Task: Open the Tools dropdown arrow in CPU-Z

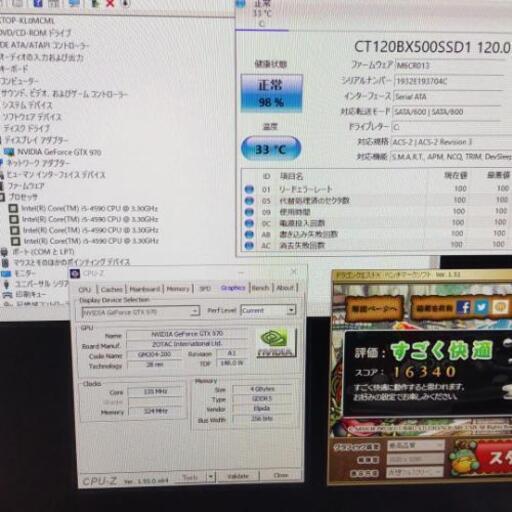Action: coord(211,477)
